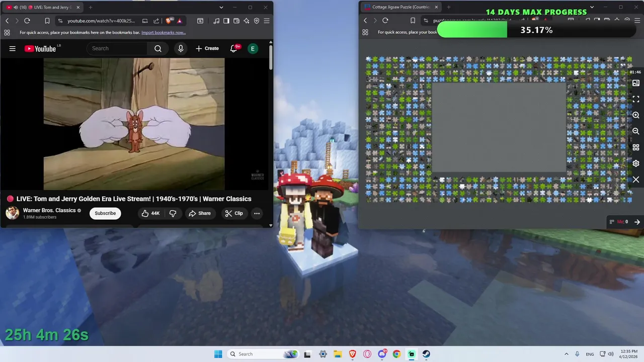Open the Brave main menu in puzzle window
Screen dimensions: 644x362
coord(637,21)
